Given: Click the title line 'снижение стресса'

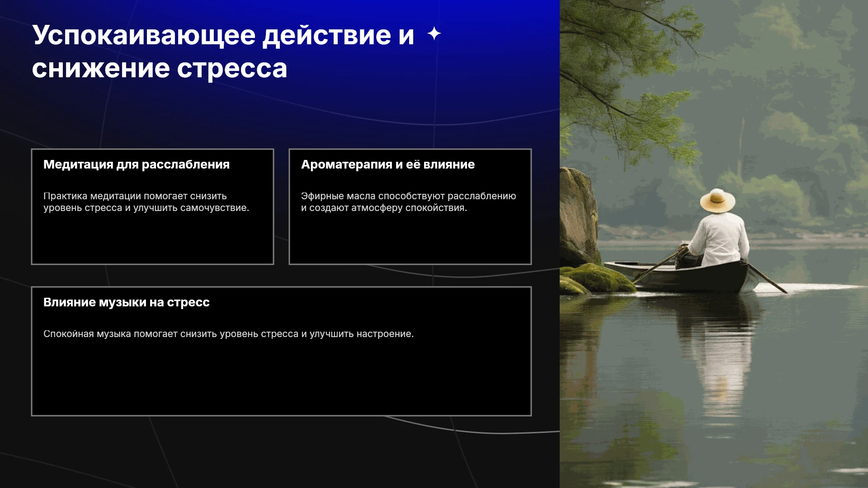Looking at the screenshot, I should [x=160, y=69].
